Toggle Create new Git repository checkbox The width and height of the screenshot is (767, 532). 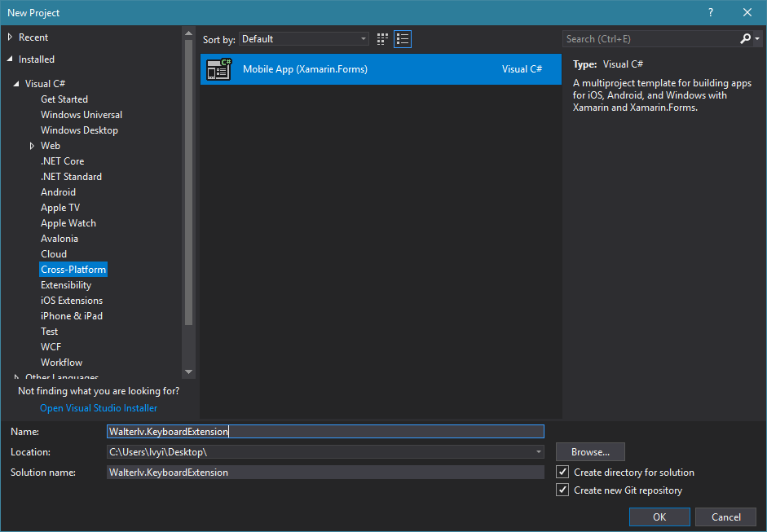[562, 490]
